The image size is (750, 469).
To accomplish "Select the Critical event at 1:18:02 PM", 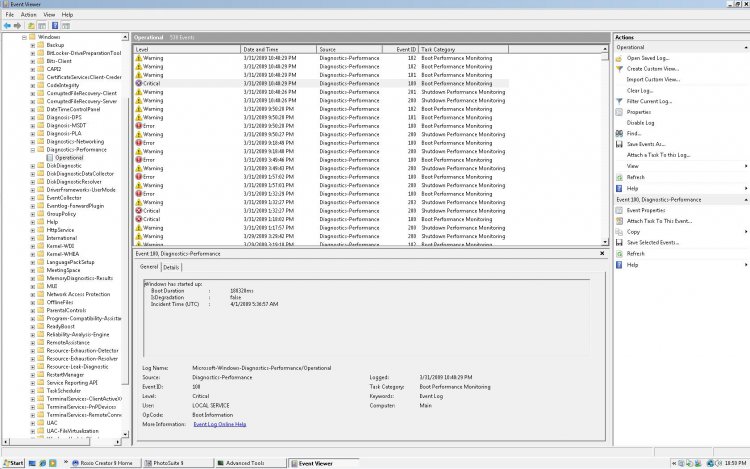I will (320, 219).
